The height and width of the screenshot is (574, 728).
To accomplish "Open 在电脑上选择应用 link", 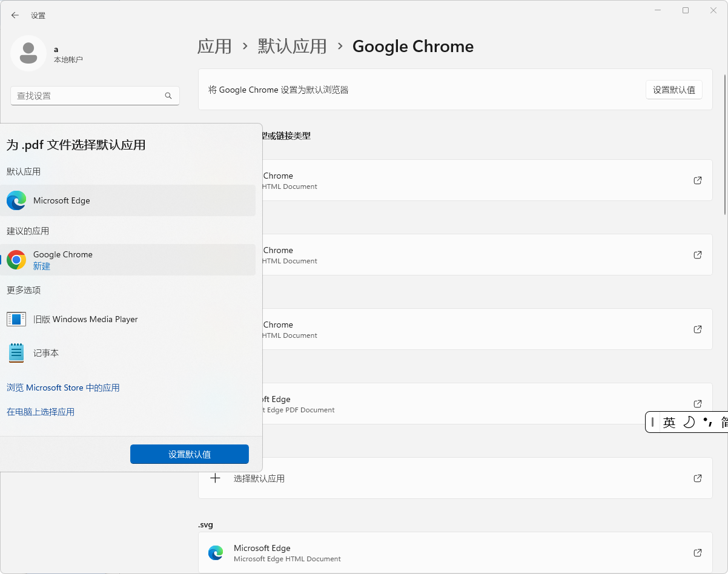I will coord(41,412).
